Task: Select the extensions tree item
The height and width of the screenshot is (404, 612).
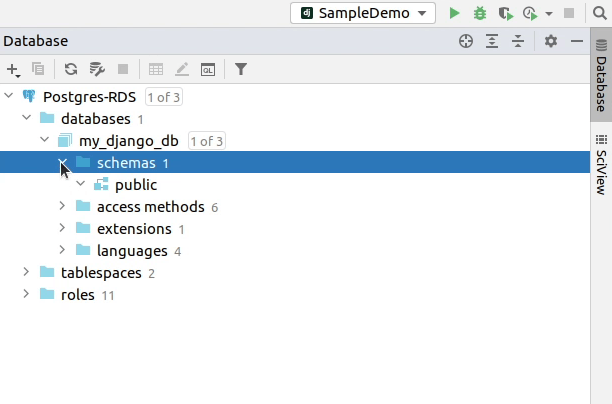Action: [x=133, y=228]
